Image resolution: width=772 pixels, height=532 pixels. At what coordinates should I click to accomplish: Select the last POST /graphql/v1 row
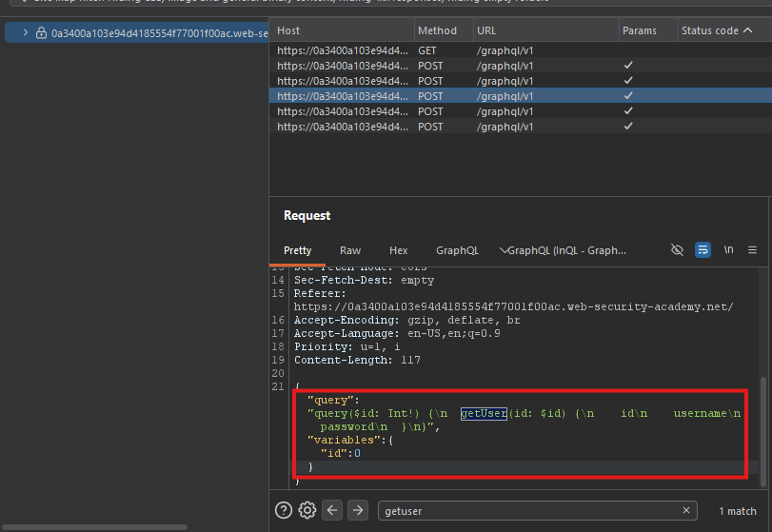[x=521, y=127]
